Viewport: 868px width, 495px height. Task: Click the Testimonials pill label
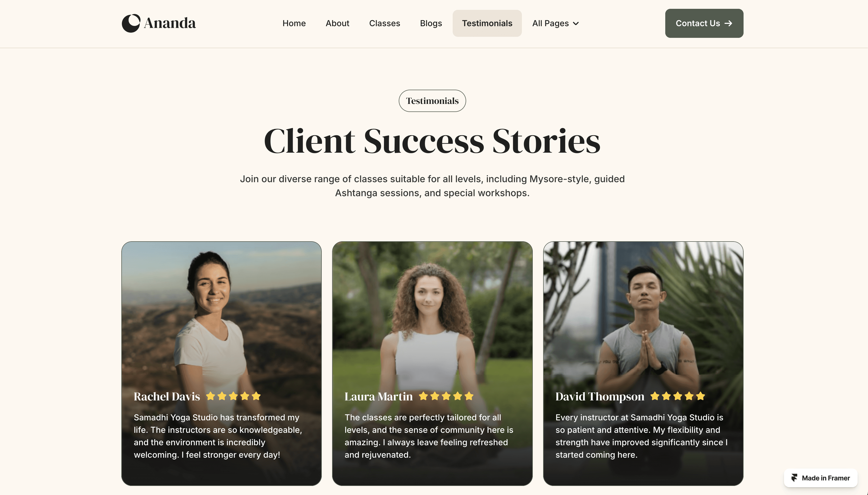(x=432, y=101)
